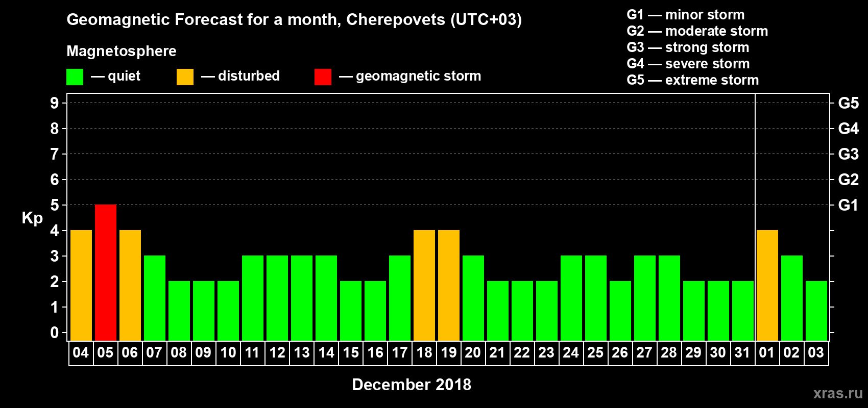Click the green quiet legend swatch
The image size is (868, 408).
75,77
